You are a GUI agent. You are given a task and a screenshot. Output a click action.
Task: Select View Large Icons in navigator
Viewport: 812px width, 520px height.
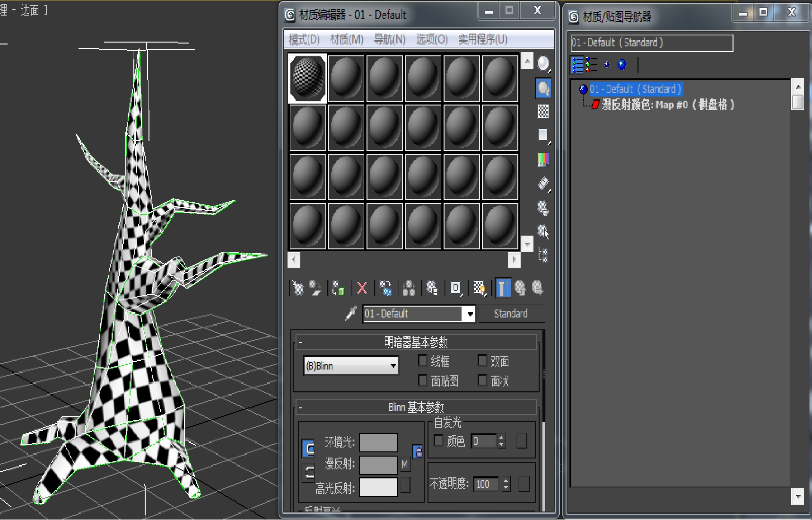622,65
